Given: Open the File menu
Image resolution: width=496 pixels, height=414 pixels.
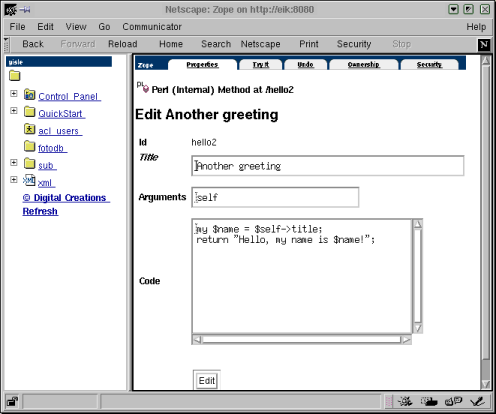Looking at the screenshot, I should [17, 27].
